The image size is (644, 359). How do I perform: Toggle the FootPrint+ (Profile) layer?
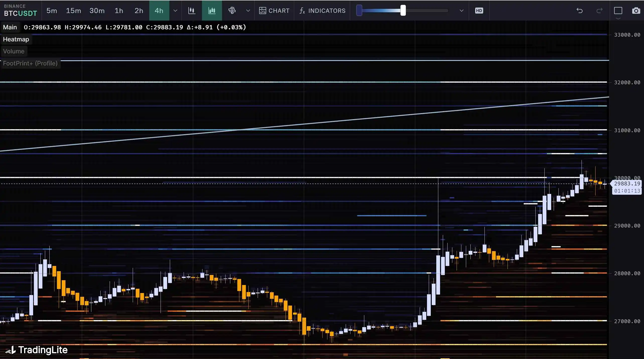[30, 63]
